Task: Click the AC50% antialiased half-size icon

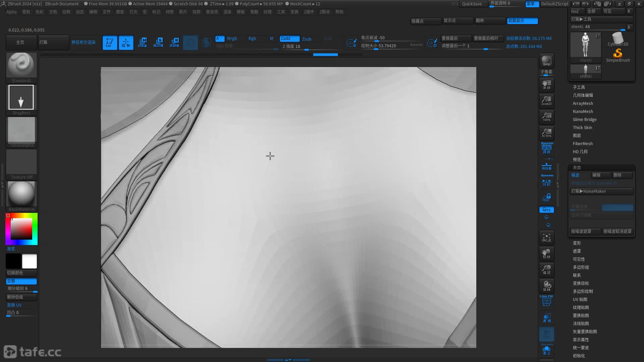Action: 546,133
